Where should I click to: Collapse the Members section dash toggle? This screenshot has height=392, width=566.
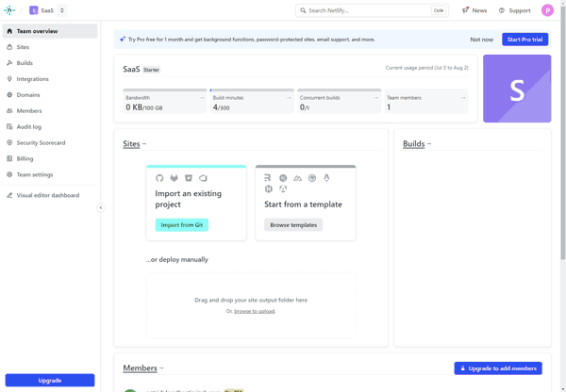click(x=161, y=368)
